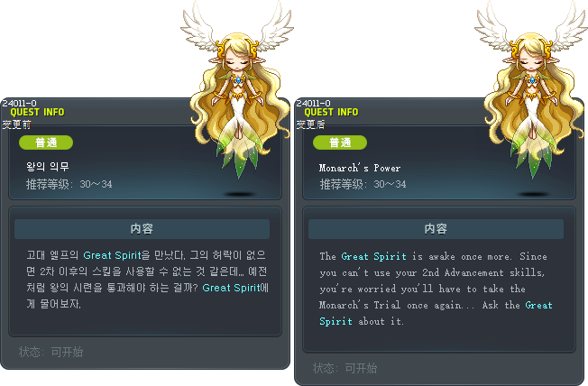
Task: Click the 变更前 label
Action: coord(16,124)
